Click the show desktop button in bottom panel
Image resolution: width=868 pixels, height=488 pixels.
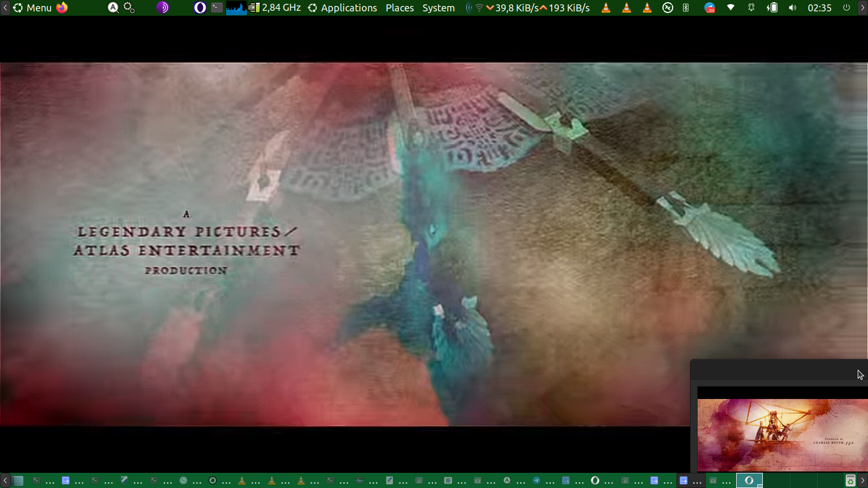click(18, 480)
